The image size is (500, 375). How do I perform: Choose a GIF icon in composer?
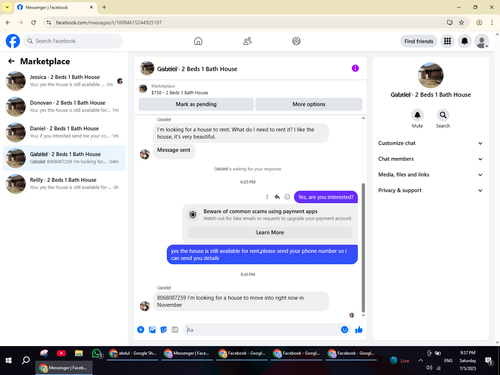coord(175,330)
